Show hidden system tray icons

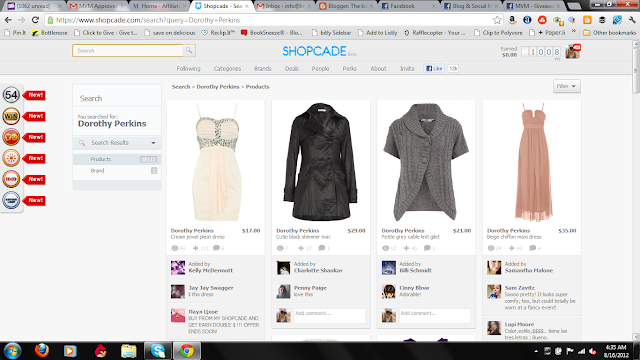pos(536,351)
